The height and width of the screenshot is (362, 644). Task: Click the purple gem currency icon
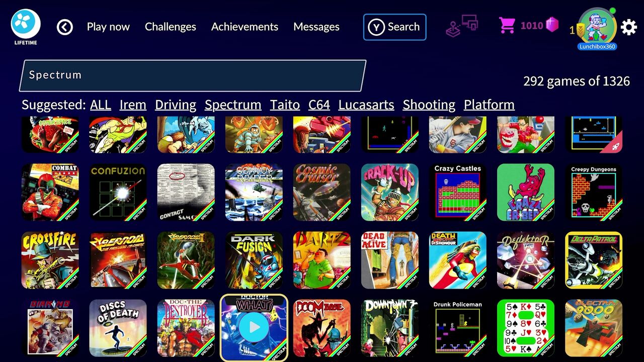point(552,25)
